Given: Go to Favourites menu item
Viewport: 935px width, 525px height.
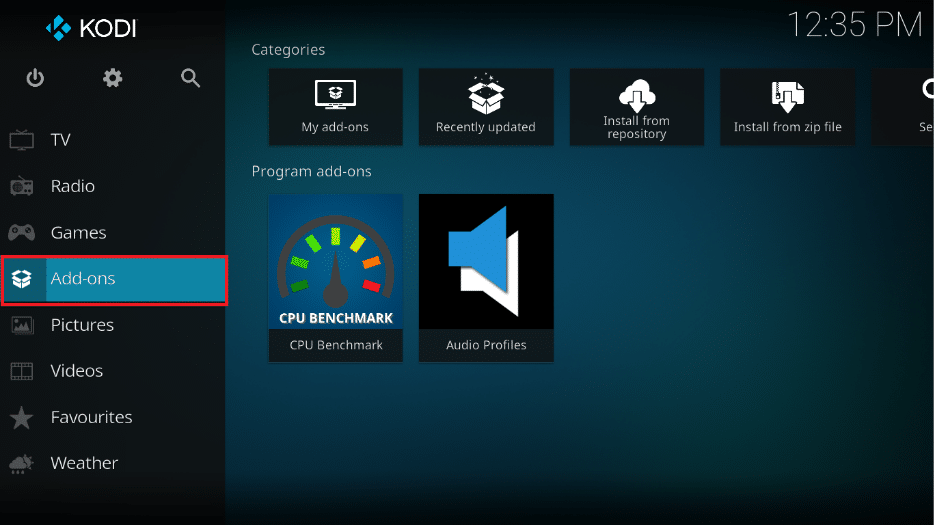Looking at the screenshot, I should point(91,417).
